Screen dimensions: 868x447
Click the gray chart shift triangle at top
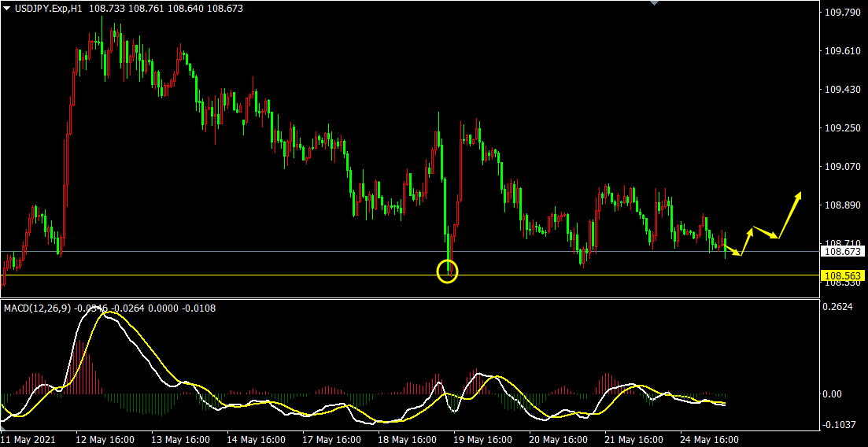point(652,3)
